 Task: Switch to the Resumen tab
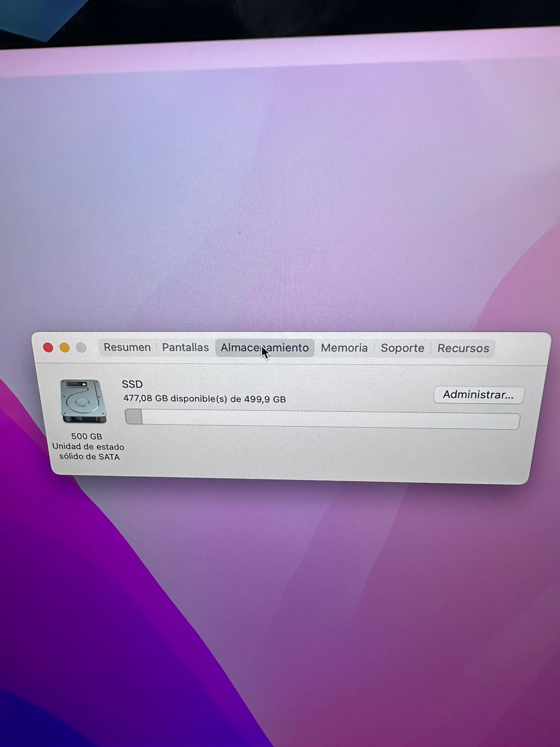point(127,347)
